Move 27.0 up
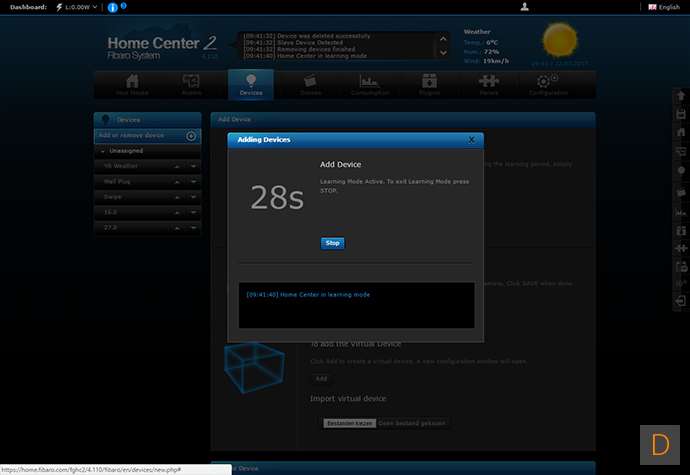 177,228
